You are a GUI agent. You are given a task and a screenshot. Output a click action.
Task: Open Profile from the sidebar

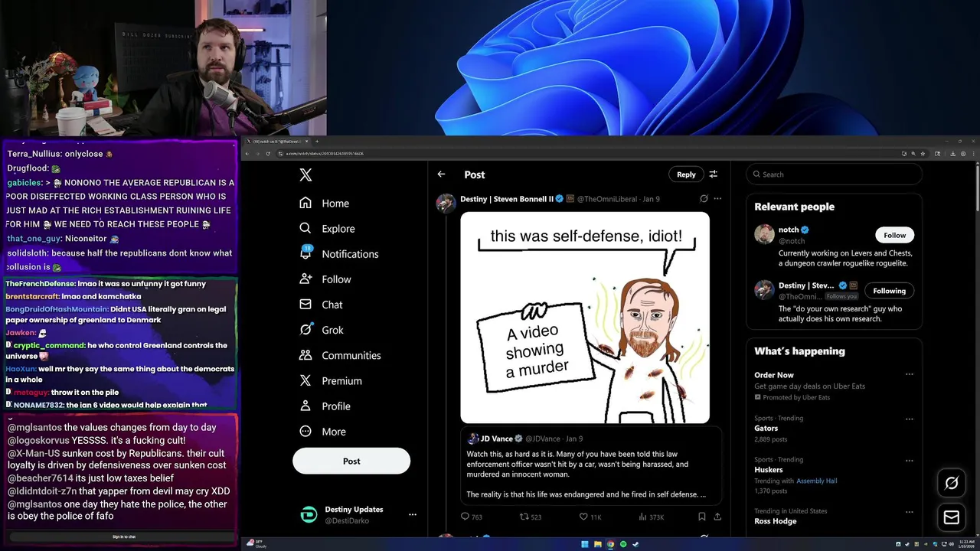(325, 406)
